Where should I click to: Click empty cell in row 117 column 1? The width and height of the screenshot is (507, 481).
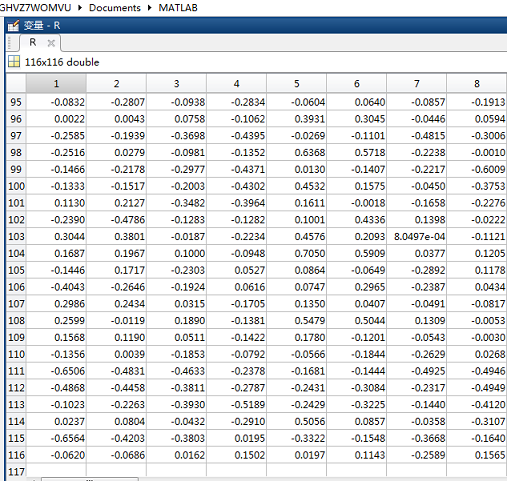click(x=56, y=471)
